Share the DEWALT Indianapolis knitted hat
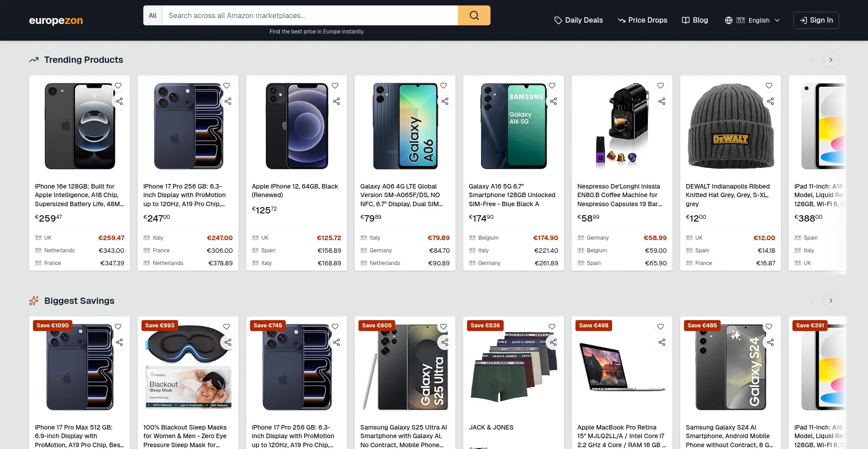This screenshot has height=449, width=868. 770,101
